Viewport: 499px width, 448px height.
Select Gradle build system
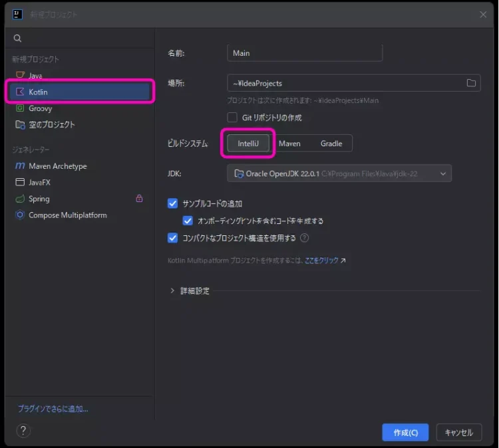click(331, 144)
